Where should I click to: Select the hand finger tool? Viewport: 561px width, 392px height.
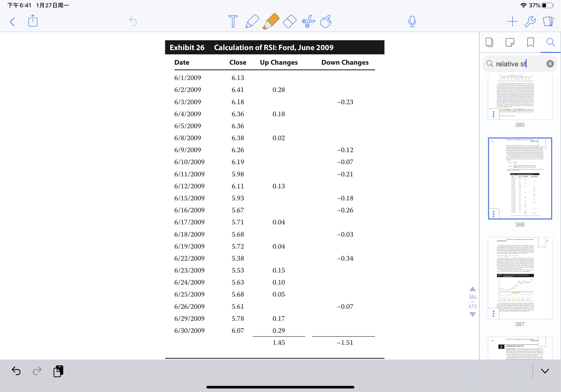(x=326, y=21)
